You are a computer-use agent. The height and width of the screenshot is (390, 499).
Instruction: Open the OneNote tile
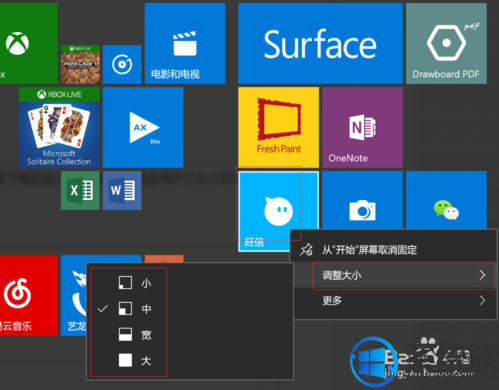tap(362, 127)
